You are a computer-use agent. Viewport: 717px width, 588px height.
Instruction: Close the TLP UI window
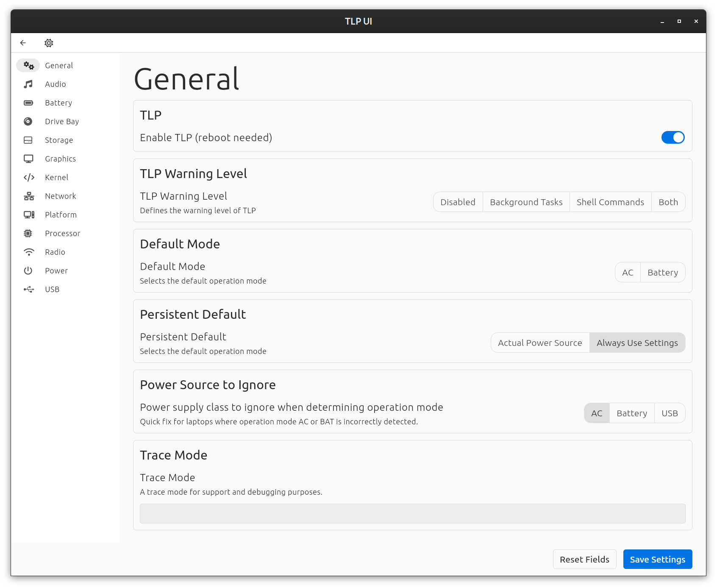click(x=696, y=21)
